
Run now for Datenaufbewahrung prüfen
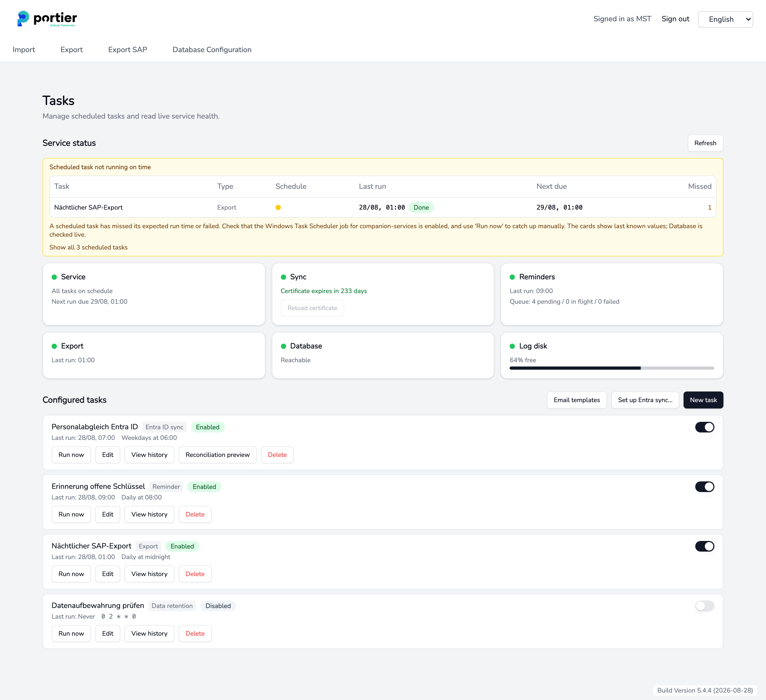[x=71, y=634]
